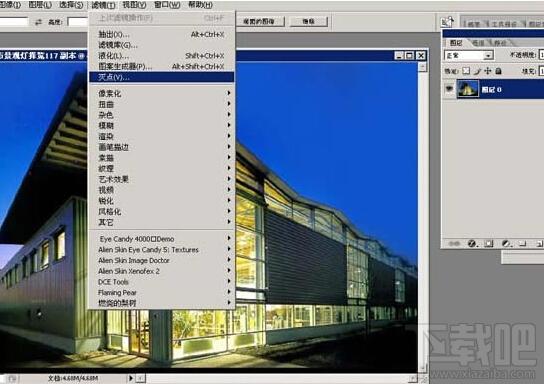This screenshot has width=544, height=384.
Task: Hide 图层 0 layer eye icon
Action: pos(449,89)
